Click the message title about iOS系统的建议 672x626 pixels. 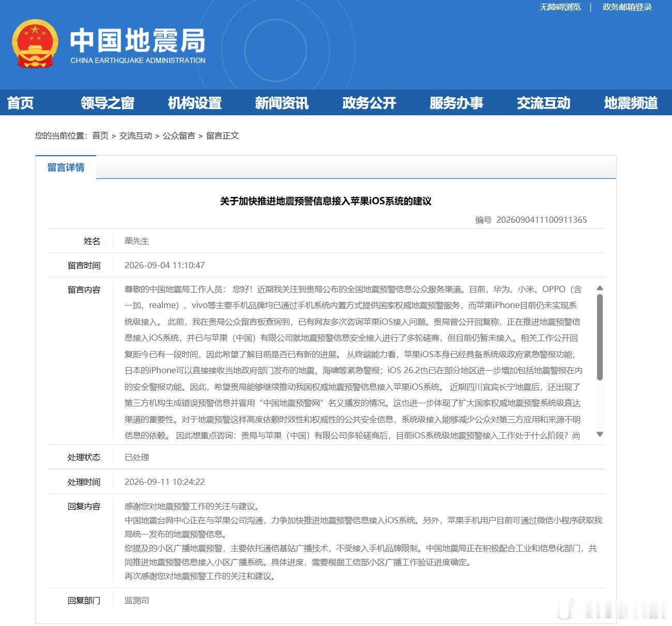click(x=326, y=201)
